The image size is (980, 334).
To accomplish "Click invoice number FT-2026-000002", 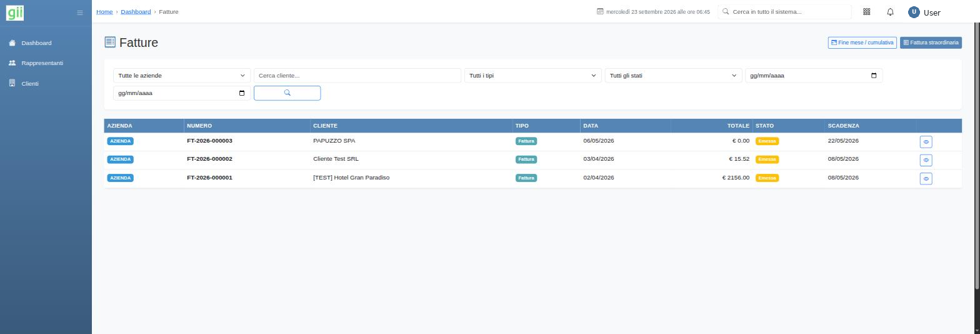I will point(209,159).
